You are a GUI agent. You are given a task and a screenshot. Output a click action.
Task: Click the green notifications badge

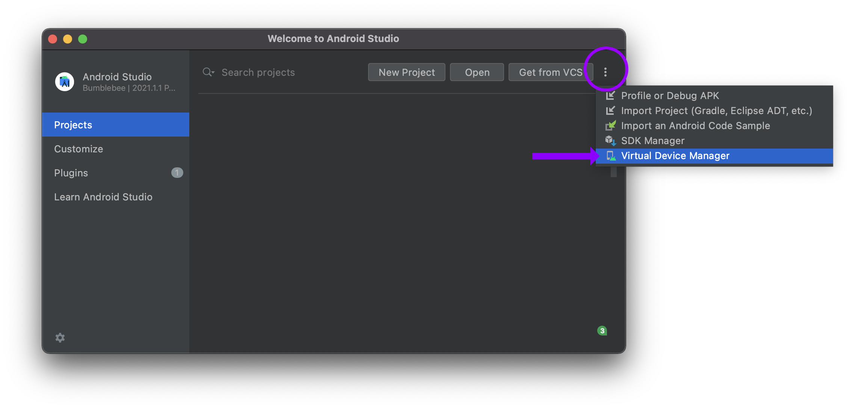click(x=602, y=331)
